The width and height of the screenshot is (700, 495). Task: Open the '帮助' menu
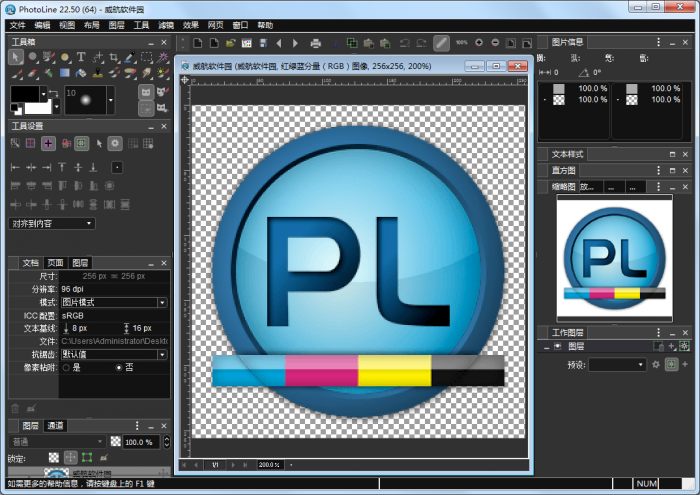[x=265, y=25]
